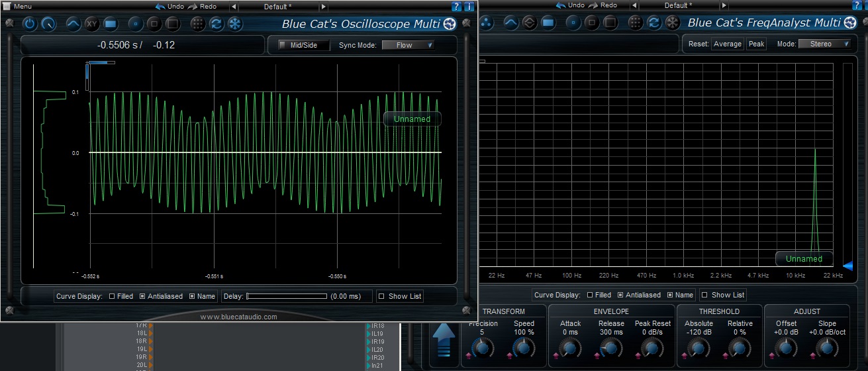
Task: Go to next preset arrow in Oscilloscope
Action: click(x=323, y=7)
